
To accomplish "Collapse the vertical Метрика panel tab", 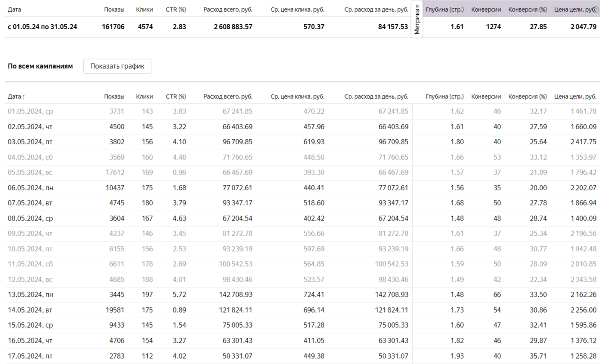I will pos(417,20).
